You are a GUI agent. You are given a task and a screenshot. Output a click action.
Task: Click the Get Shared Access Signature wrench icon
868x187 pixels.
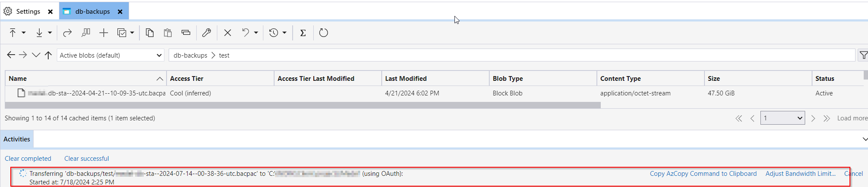click(x=207, y=33)
